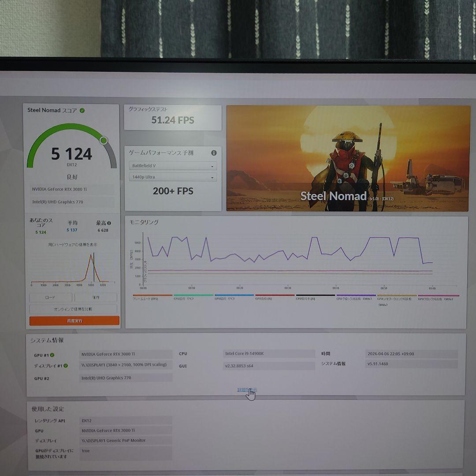Click the 保存 button
Viewport: 476px width, 476px height.
point(96,297)
